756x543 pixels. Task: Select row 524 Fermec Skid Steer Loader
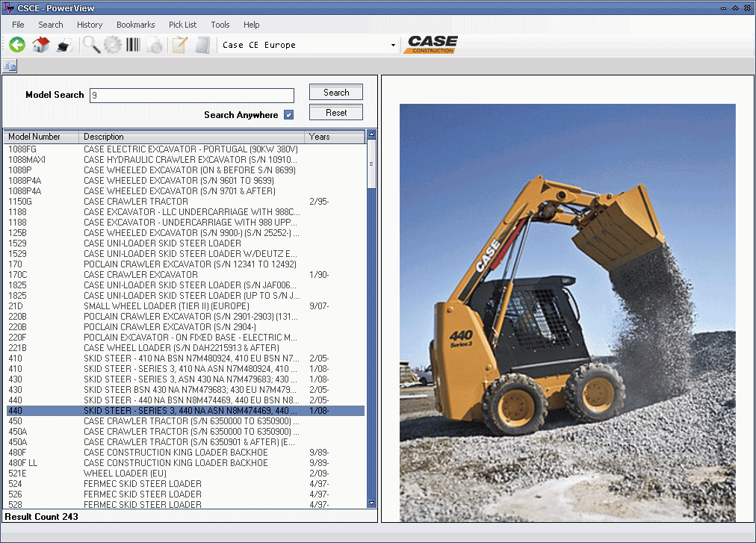click(185, 484)
